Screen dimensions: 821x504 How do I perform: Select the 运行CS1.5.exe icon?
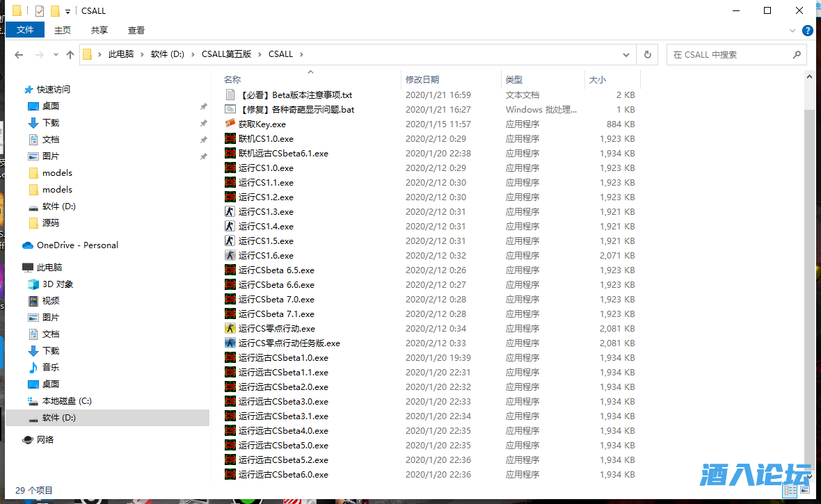pyautogui.click(x=230, y=241)
